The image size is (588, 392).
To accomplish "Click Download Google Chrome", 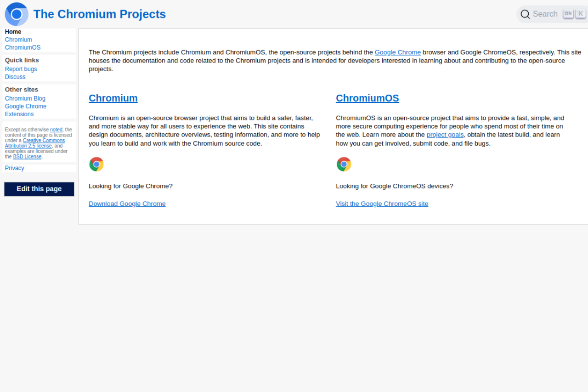I will 127,204.
